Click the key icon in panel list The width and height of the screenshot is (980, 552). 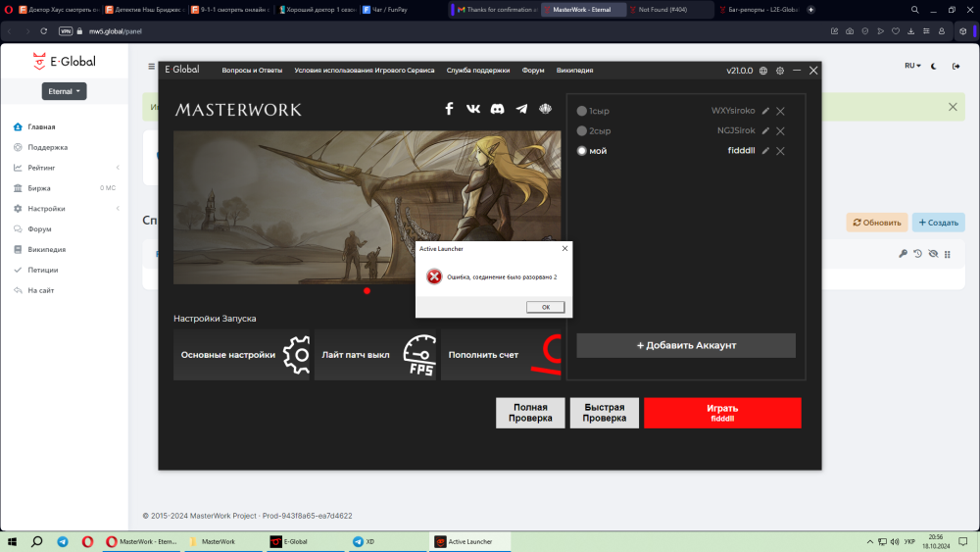tap(903, 254)
